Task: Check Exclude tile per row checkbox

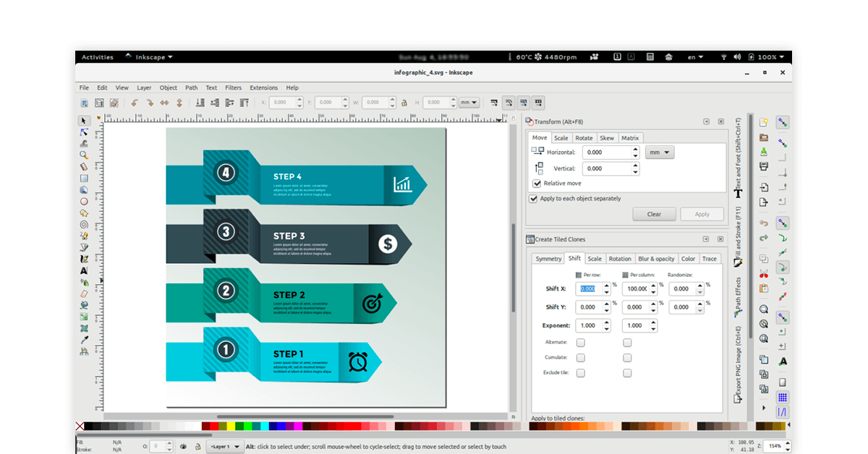Action: click(x=580, y=373)
